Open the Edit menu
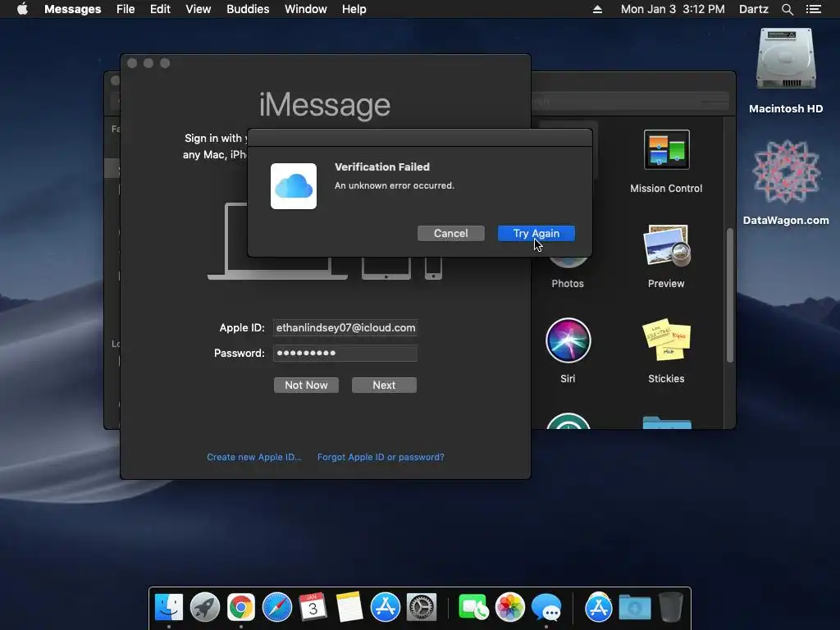This screenshot has width=840, height=630. point(160,9)
